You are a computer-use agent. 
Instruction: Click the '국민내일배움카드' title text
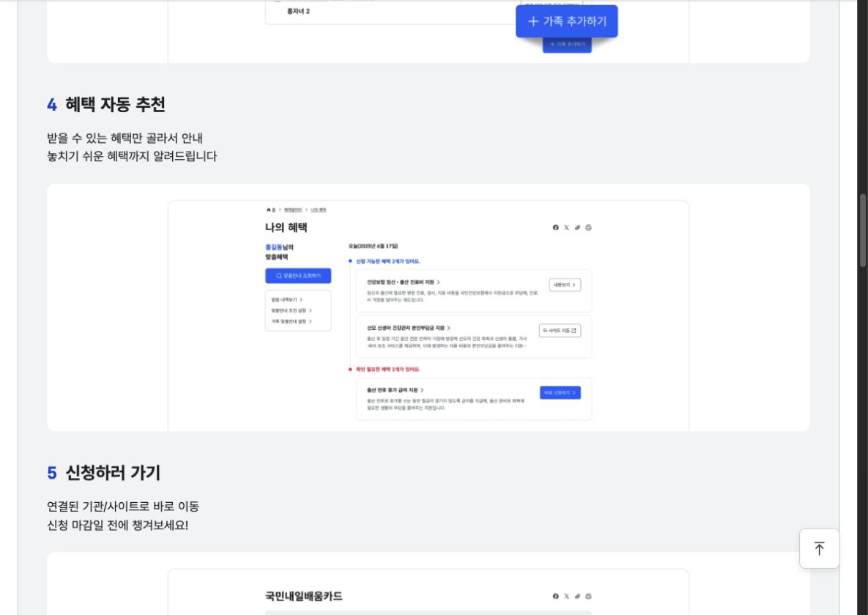pos(304,596)
